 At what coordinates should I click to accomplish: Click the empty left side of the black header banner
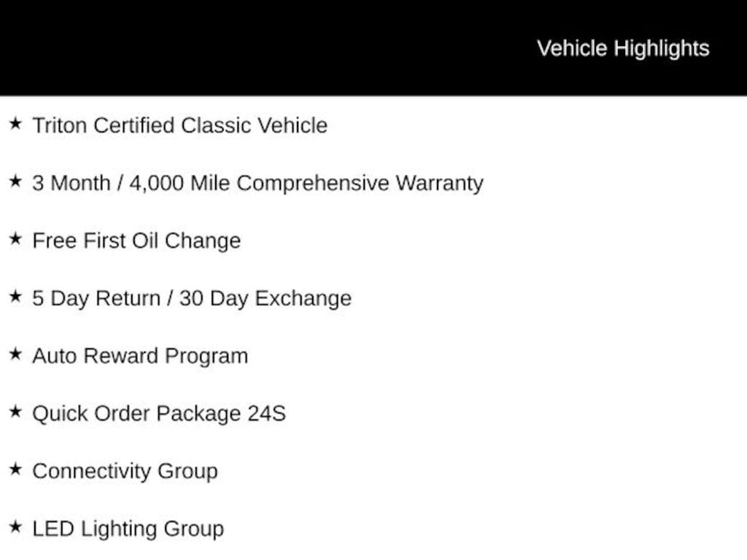pos(219,48)
